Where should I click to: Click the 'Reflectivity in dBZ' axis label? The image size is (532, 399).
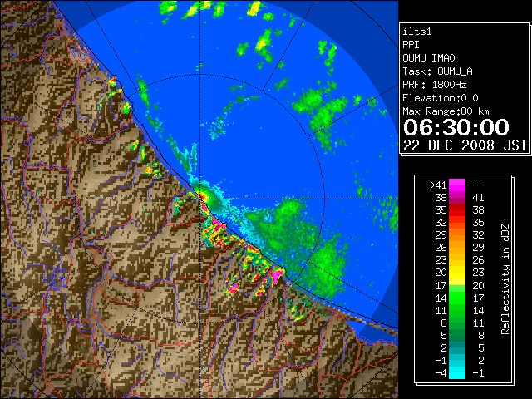[x=505, y=279]
